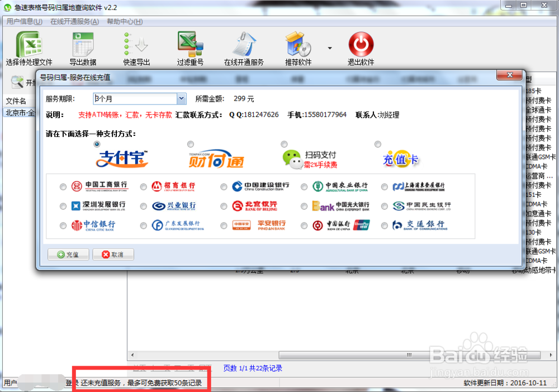Select 广东发展银行 radio button
The image size is (559, 392).
pyautogui.click(x=143, y=225)
